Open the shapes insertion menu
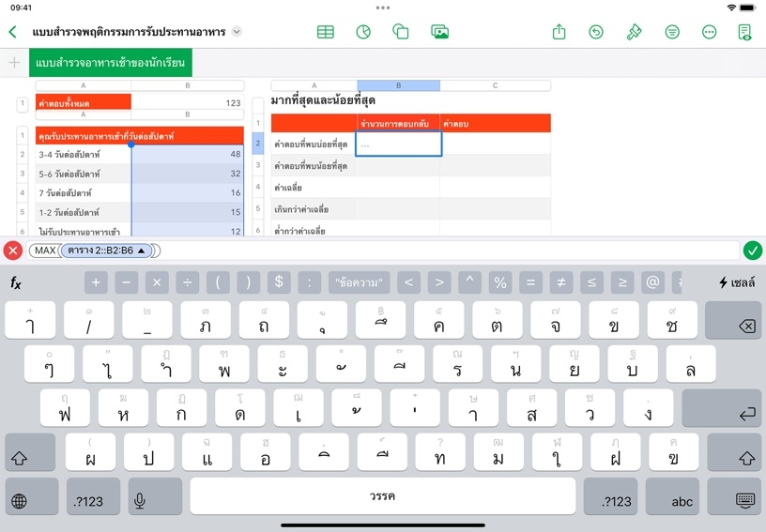Image resolution: width=766 pixels, height=532 pixels. pos(401,32)
